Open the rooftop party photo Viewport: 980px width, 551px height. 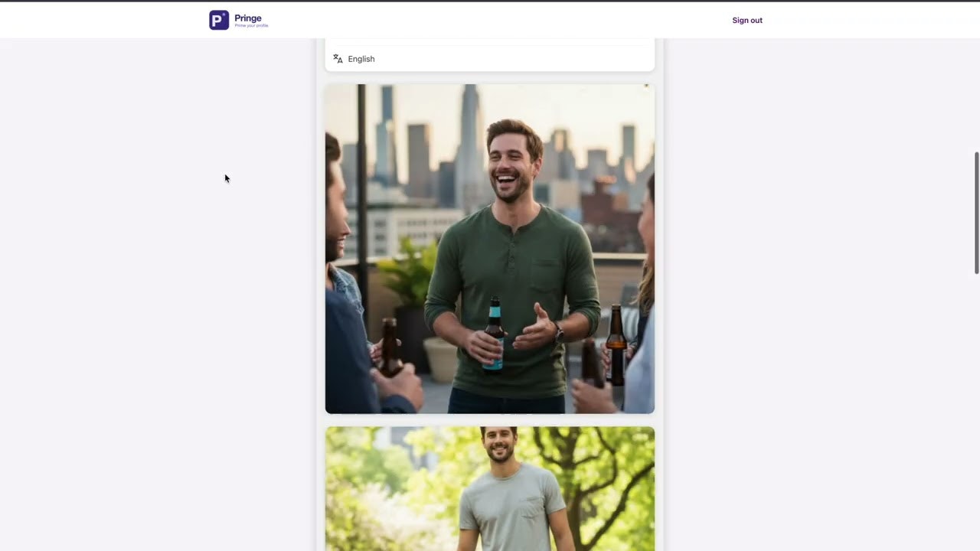[x=490, y=249]
